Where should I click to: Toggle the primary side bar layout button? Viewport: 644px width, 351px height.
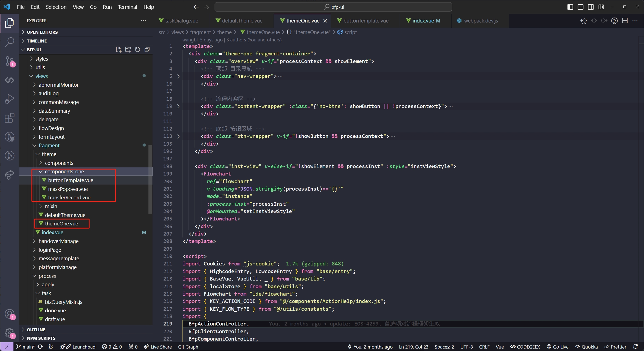click(570, 7)
